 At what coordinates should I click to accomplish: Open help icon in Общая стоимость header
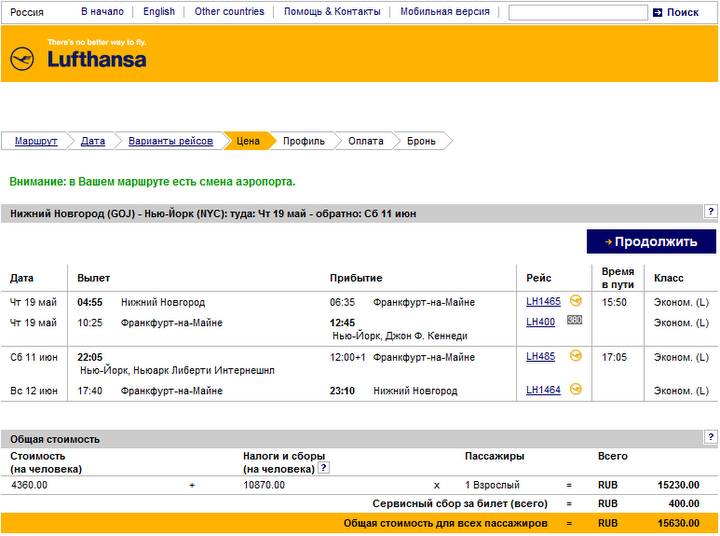710,437
